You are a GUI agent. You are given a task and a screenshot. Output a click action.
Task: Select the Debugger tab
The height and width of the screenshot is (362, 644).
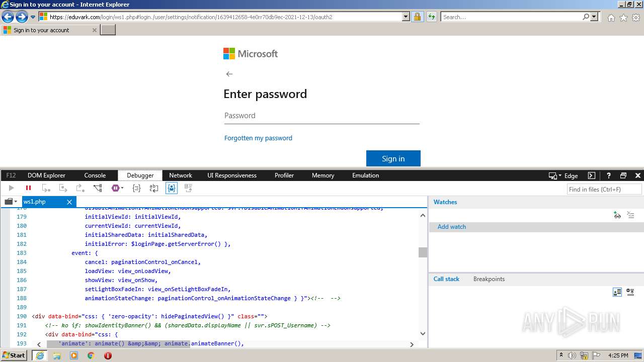coord(140,175)
